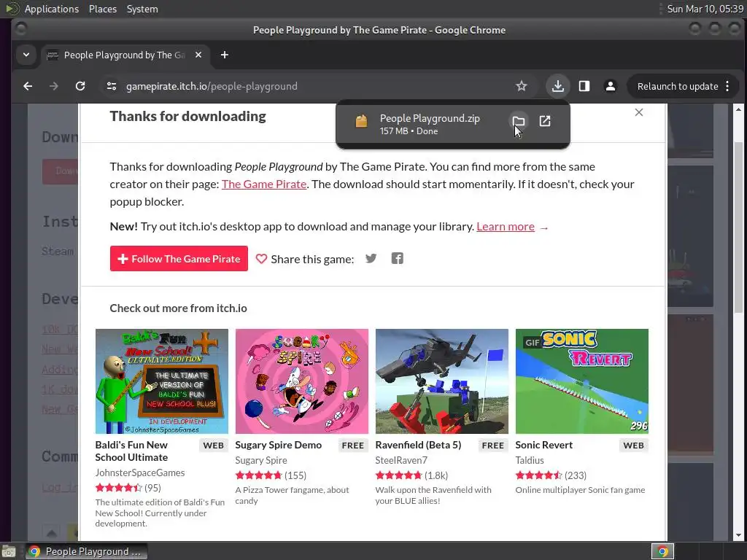The width and height of the screenshot is (747, 560).
Task: Click the forward navigation arrow
Action: [x=54, y=86]
